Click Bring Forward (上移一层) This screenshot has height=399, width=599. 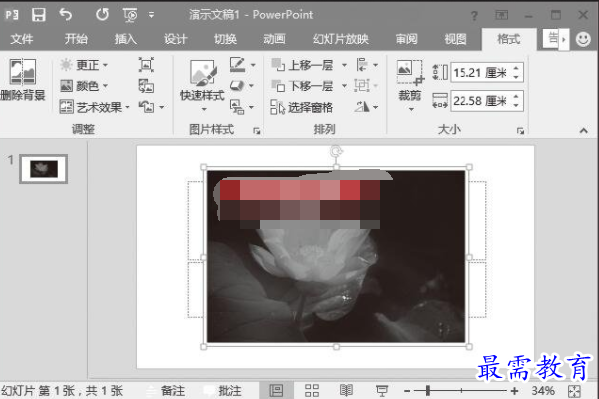[x=302, y=65]
